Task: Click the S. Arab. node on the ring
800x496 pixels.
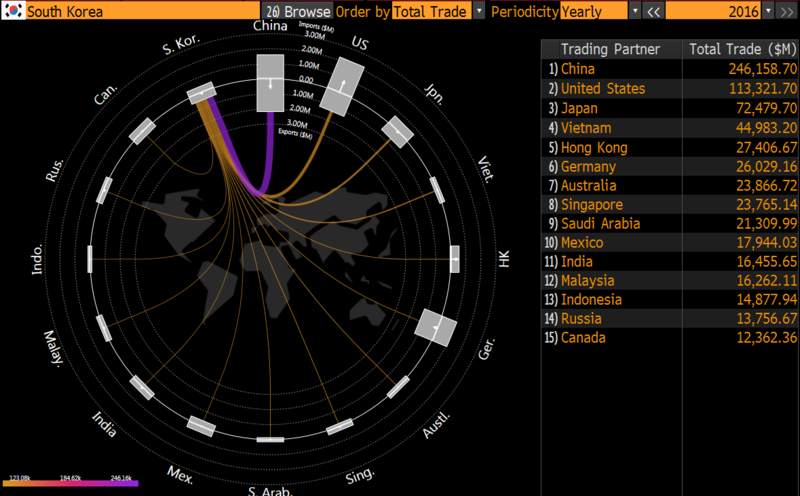Action: [270, 439]
